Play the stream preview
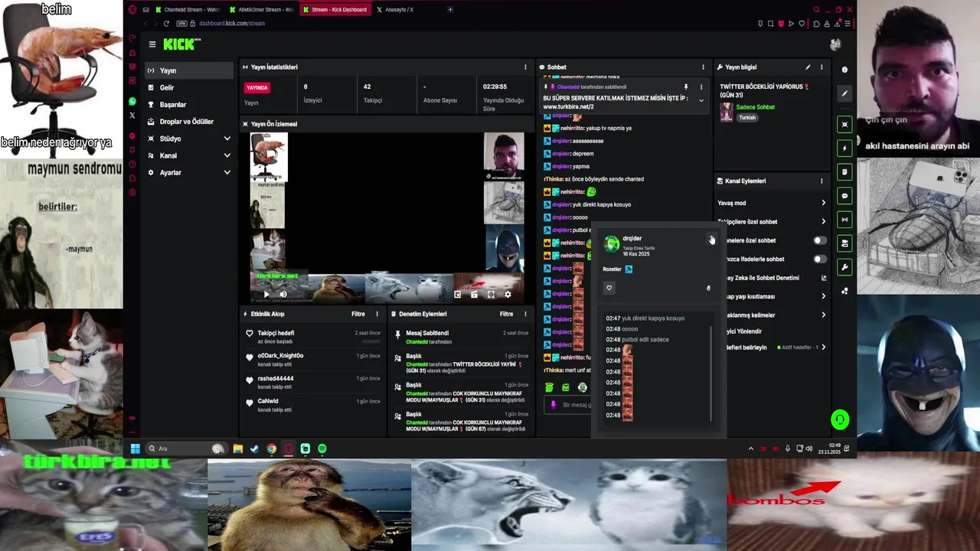Viewport: 980px width, 551px height. click(x=266, y=294)
